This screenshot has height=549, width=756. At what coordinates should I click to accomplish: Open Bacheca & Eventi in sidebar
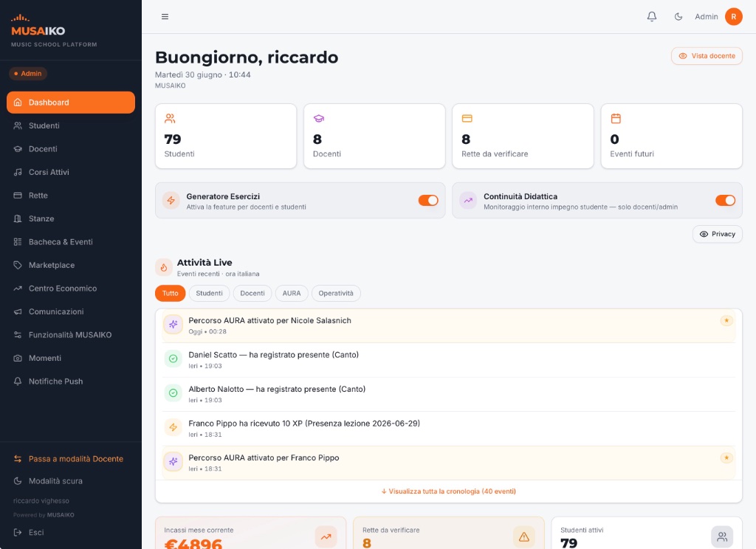click(x=71, y=242)
